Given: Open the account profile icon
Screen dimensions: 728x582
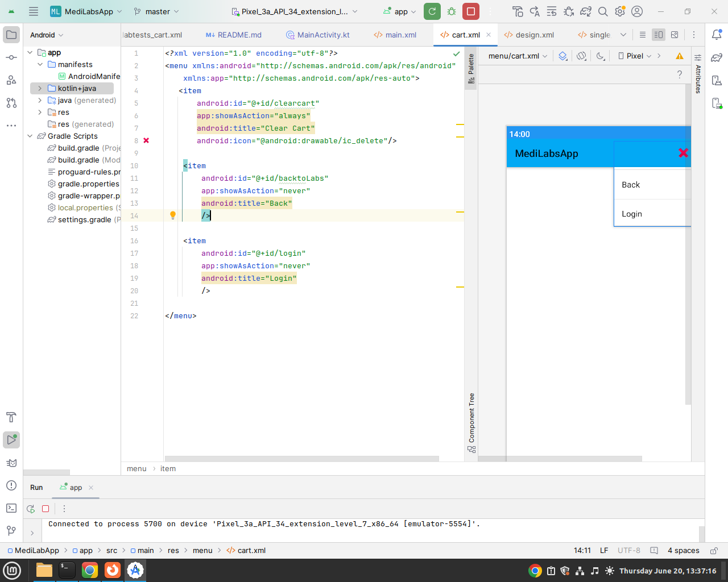Looking at the screenshot, I should click(x=637, y=11).
